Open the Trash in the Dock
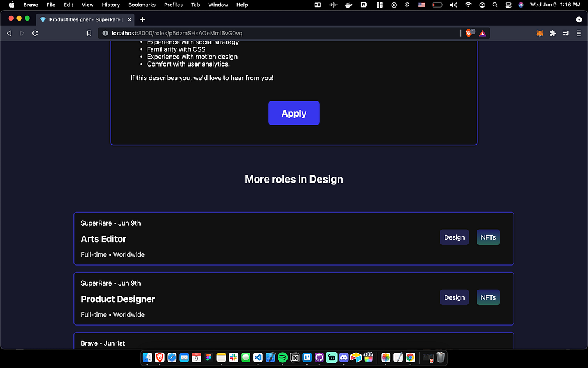Screen dimensions: 588x368 (x=440, y=357)
